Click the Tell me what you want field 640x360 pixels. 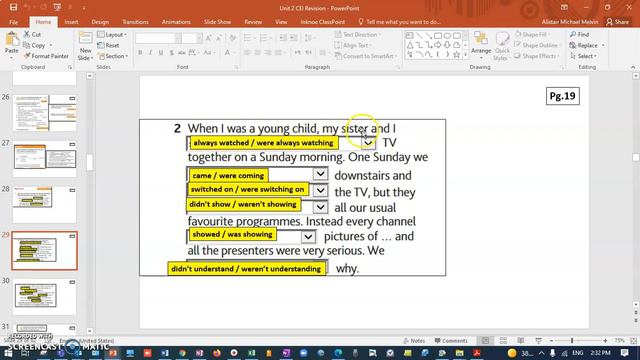tap(399, 22)
